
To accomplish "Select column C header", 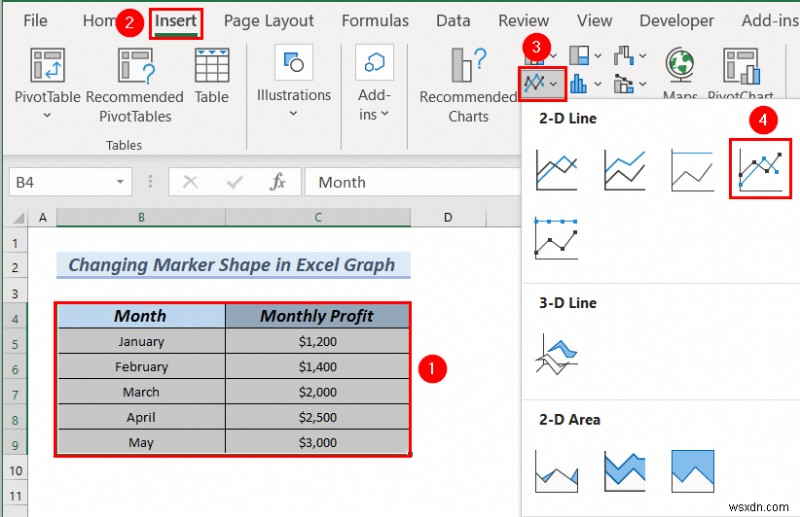I will [318, 218].
